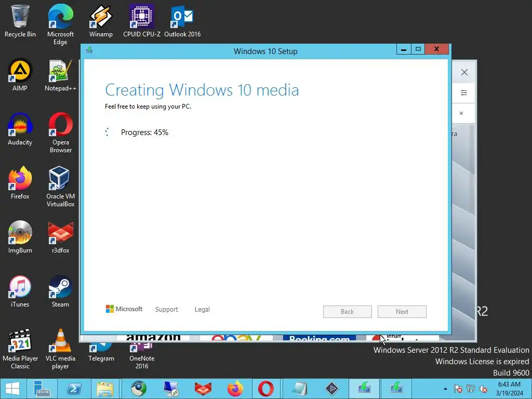This screenshot has height=399, width=532.
Task: Close the Windows 10 Setup window
Action: tap(436, 49)
